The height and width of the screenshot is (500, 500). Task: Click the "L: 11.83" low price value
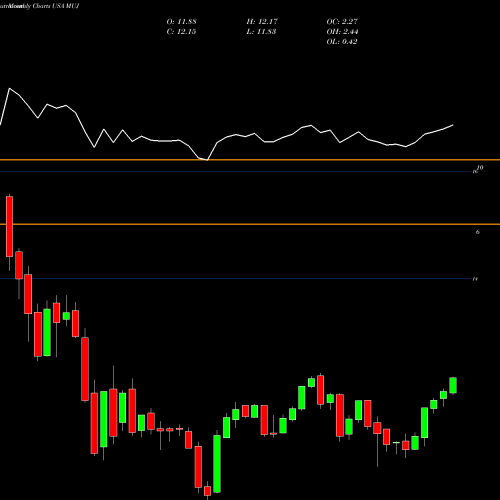pos(261,32)
